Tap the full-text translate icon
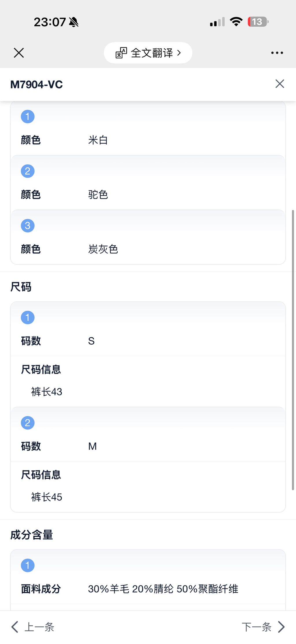Image resolution: width=296 pixels, height=644 pixels. 121,53
